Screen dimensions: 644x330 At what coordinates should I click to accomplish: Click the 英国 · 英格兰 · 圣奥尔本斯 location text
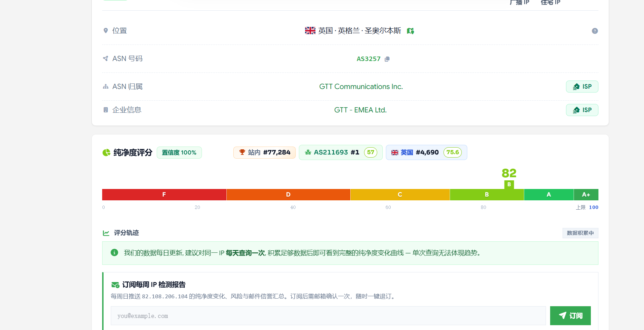point(360,31)
